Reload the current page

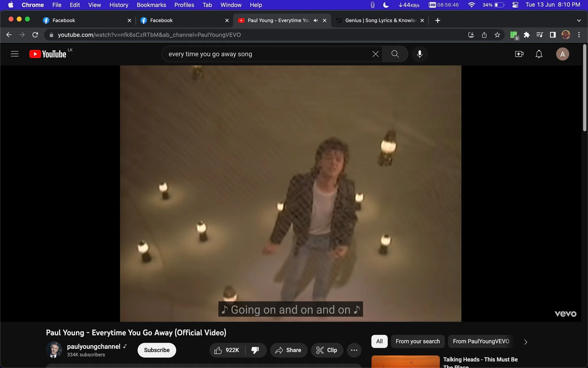coord(35,35)
